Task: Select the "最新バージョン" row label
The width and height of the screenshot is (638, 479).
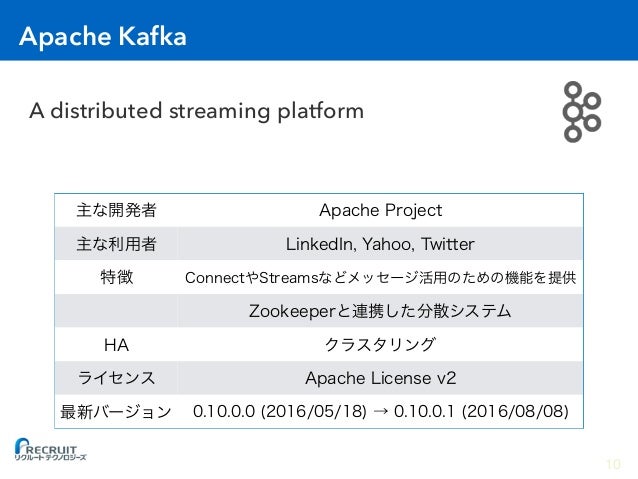Action: point(116,411)
